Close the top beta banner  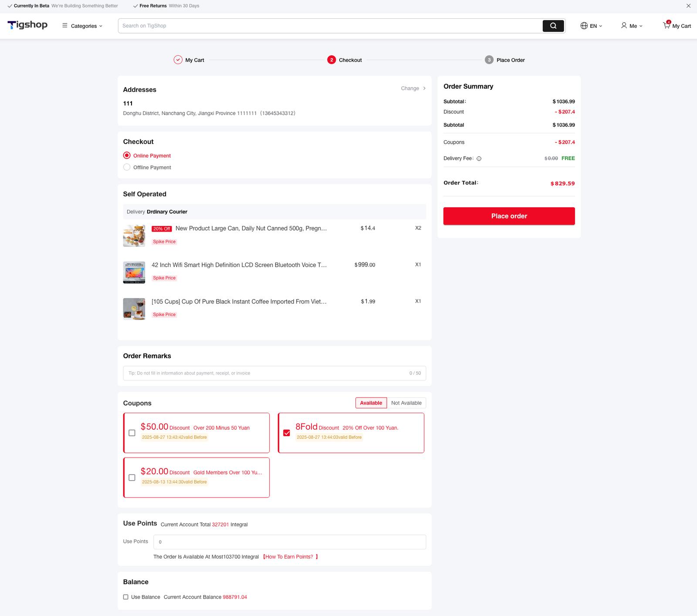(688, 6)
